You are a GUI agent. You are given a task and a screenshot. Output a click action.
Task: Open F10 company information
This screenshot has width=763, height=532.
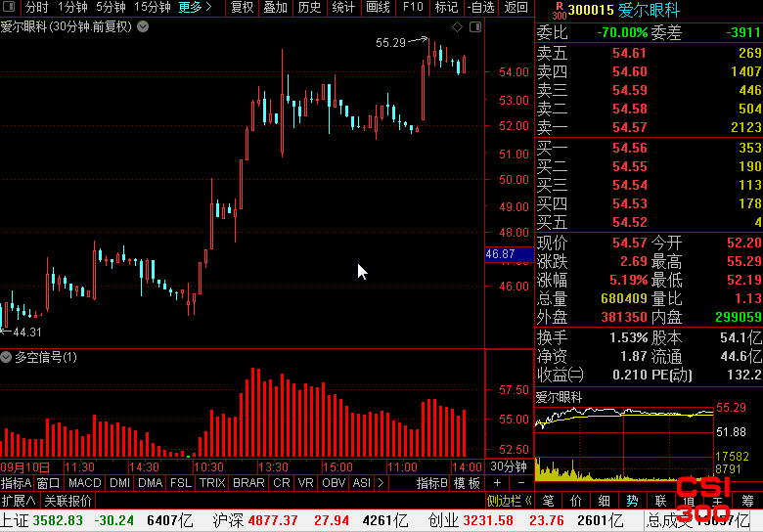point(413,7)
